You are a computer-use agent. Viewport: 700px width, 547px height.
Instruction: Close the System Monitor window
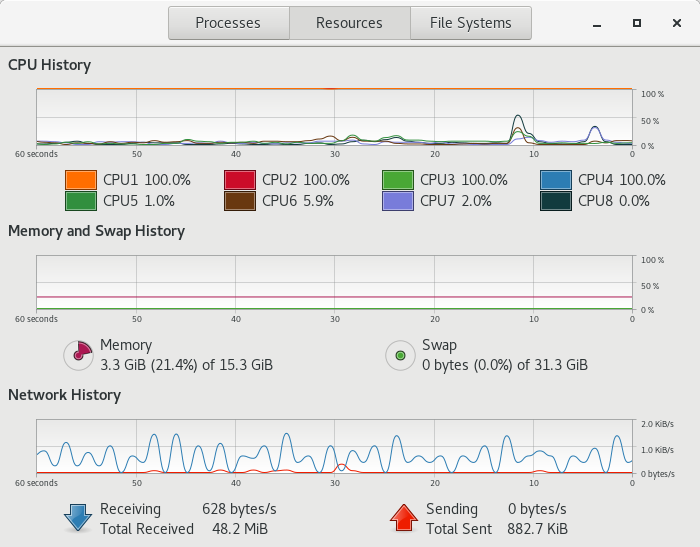[x=677, y=23]
